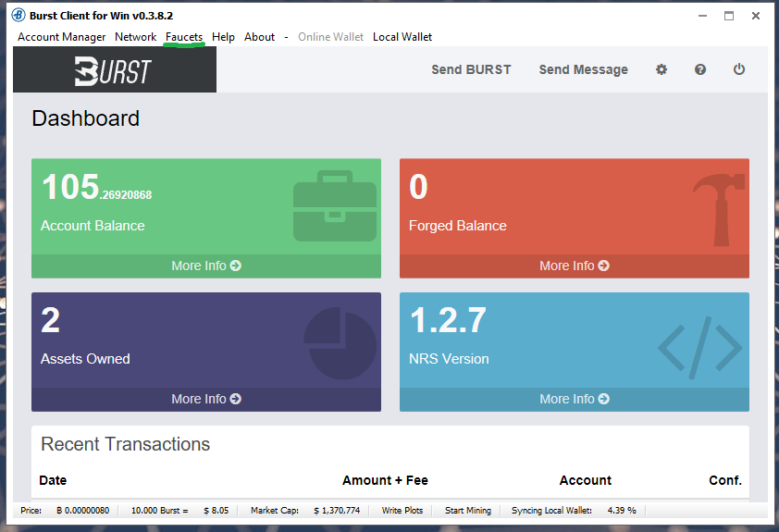Image resolution: width=779 pixels, height=532 pixels.
Task: Click the code brackets icon on NRS Version card
Action: tap(699, 348)
